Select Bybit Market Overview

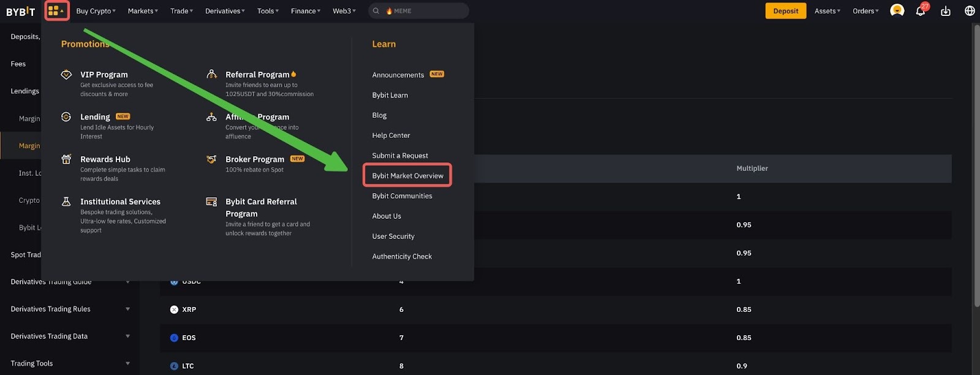(x=407, y=176)
